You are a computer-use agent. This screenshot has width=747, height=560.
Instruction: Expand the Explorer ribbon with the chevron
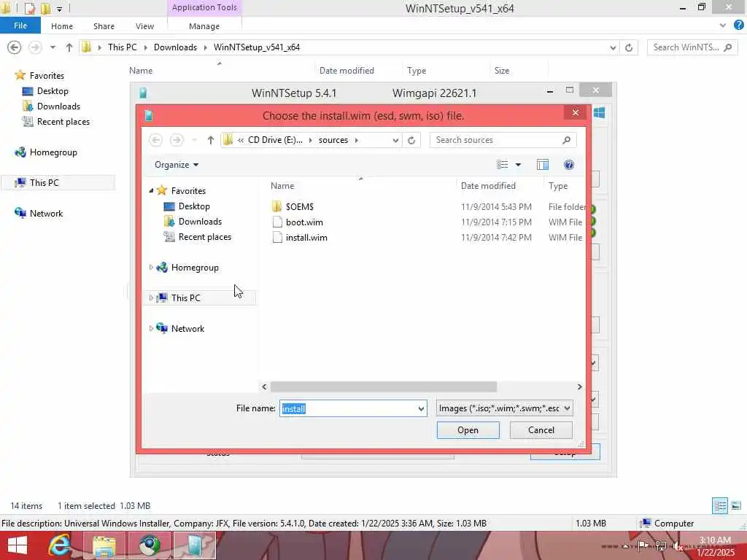pyautogui.click(x=723, y=26)
